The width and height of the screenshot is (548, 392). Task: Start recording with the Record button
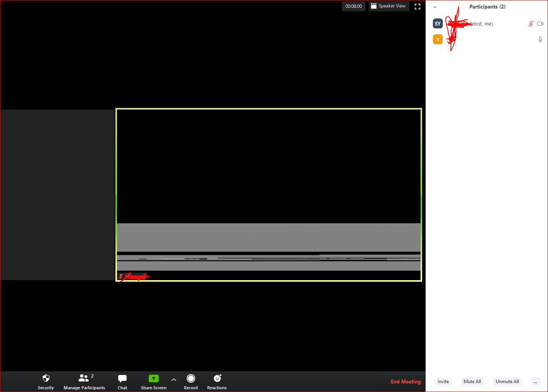click(191, 382)
